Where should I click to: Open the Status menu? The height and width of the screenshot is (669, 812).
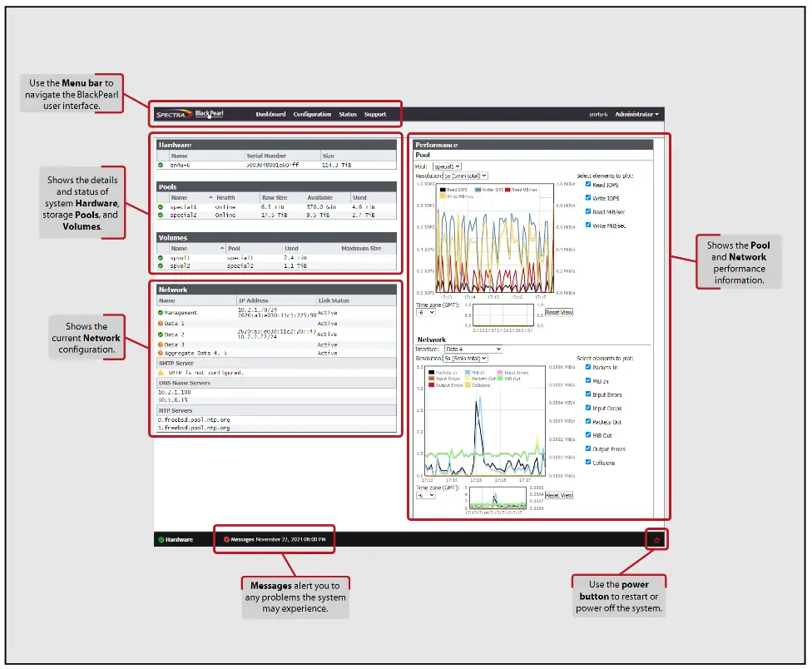pyautogui.click(x=347, y=114)
